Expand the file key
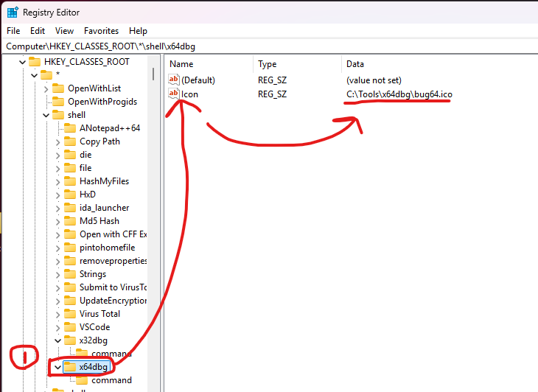The image size is (538, 392). pyautogui.click(x=57, y=169)
